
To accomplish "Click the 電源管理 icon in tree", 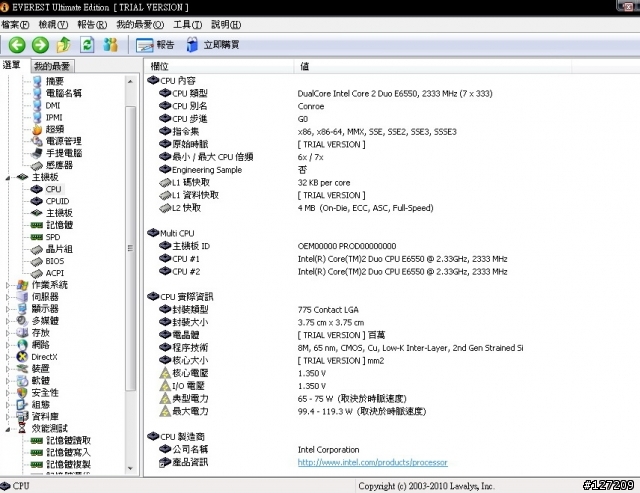I will [x=37, y=141].
